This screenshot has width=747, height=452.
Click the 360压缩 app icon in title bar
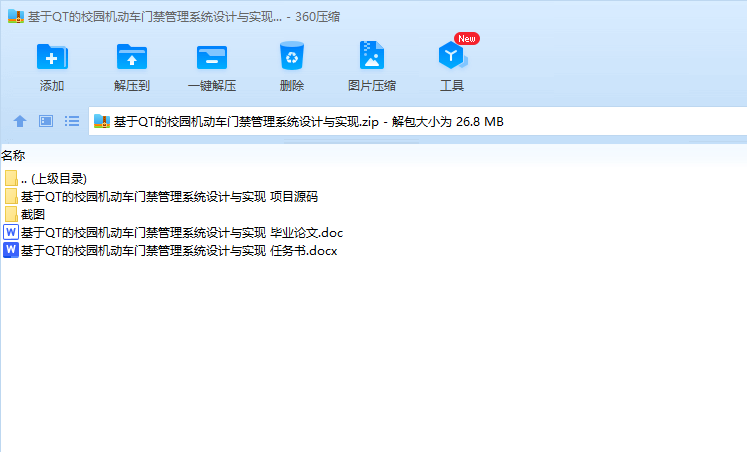pyautogui.click(x=16, y=17)
